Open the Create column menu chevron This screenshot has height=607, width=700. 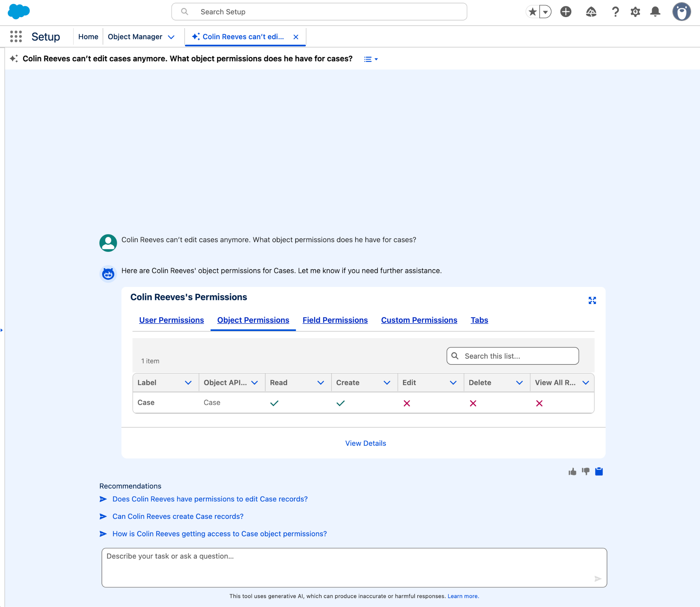[x=387, y=383]
